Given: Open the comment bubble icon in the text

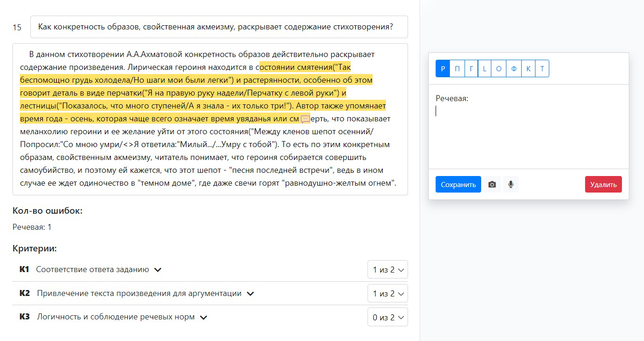Looking at the screenshot, I should (x=305, y=119).
